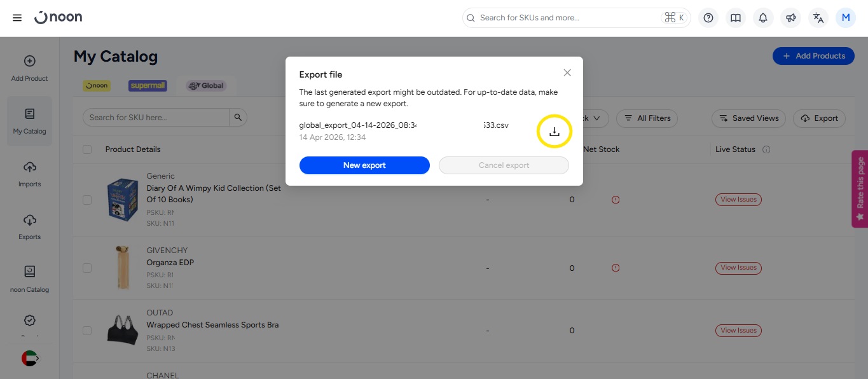Click the Add Products button
The height and width of the screenshot is (379, 868).
(813, 56)
